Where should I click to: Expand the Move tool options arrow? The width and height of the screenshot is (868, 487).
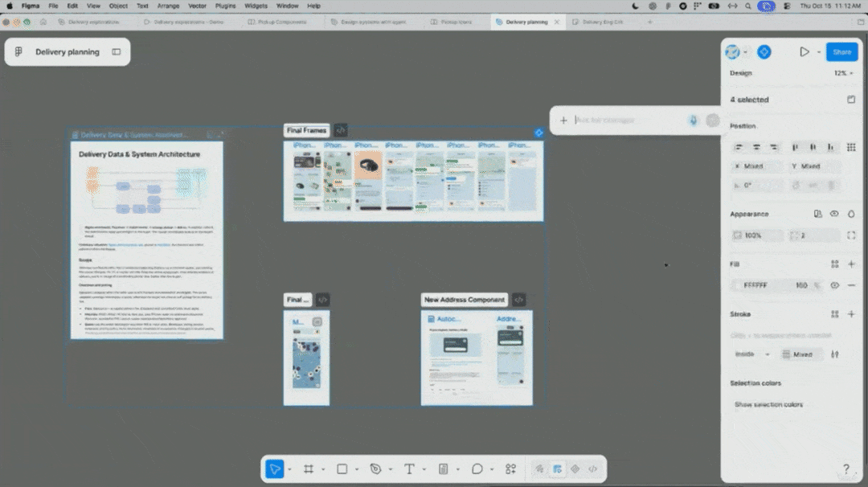[x=289, y=470]
